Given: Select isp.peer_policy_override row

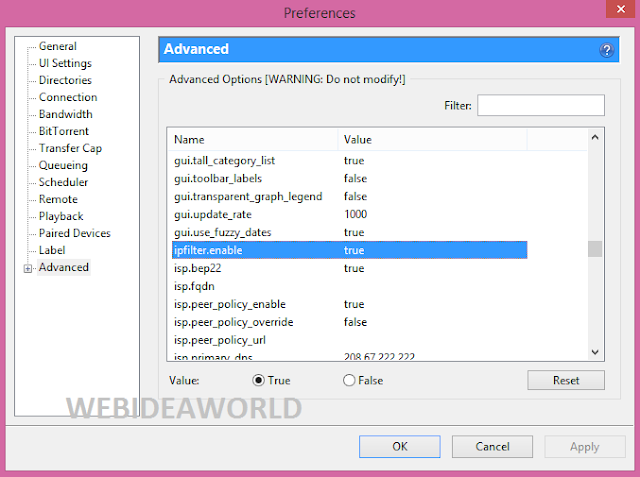Looking at the screenshot, I should point(350,322).
